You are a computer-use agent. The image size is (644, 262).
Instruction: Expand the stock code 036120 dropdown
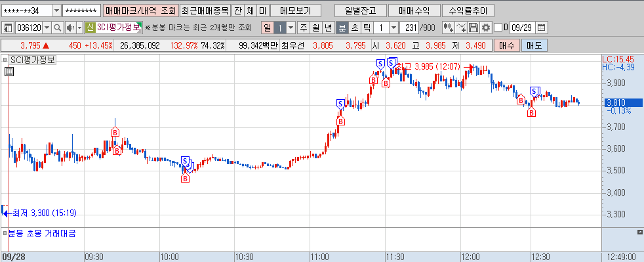point(47,28)
